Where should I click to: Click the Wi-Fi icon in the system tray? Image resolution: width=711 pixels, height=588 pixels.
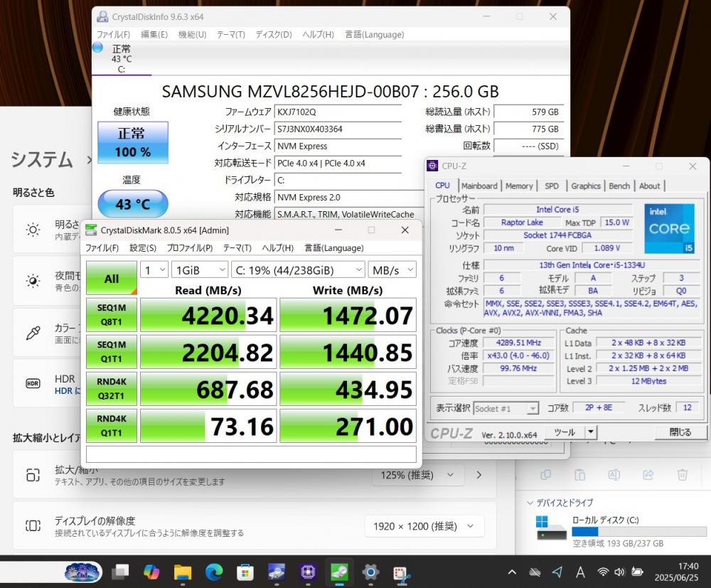tap(603, 572)
